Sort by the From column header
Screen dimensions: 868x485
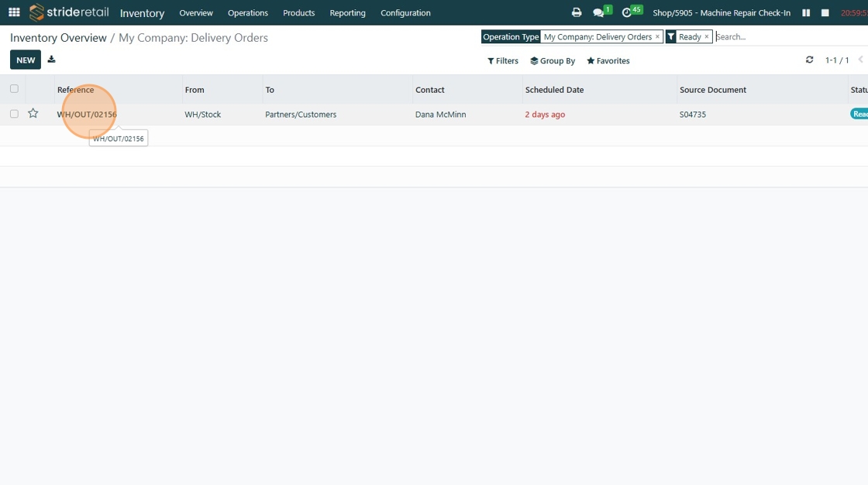[x=195, y=90]
